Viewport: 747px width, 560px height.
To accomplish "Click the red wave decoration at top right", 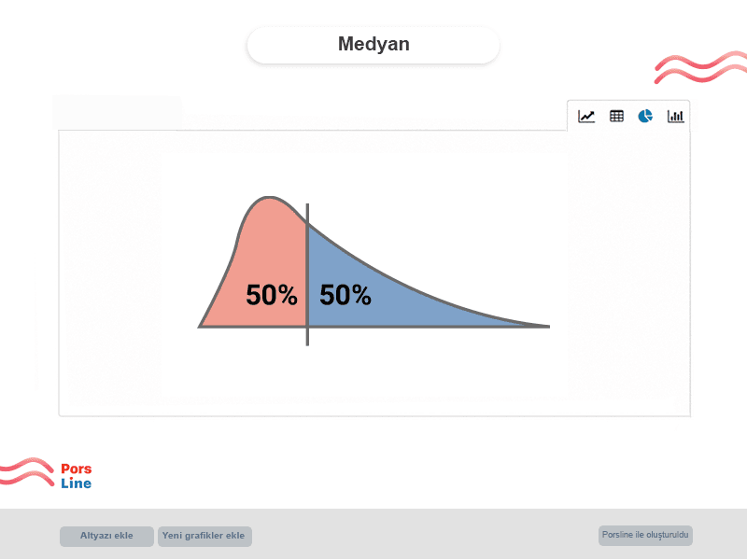I will tap(700, 67).
